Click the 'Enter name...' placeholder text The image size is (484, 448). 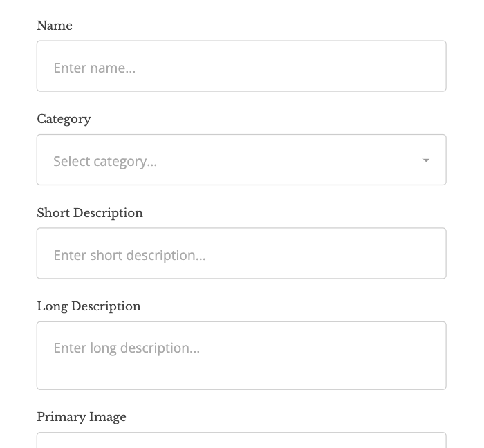94,68
